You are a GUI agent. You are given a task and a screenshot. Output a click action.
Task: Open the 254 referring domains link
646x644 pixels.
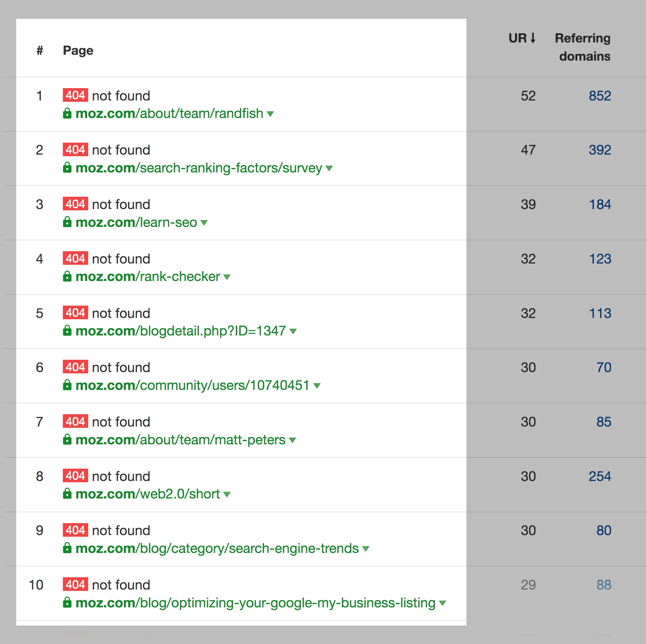600,476
